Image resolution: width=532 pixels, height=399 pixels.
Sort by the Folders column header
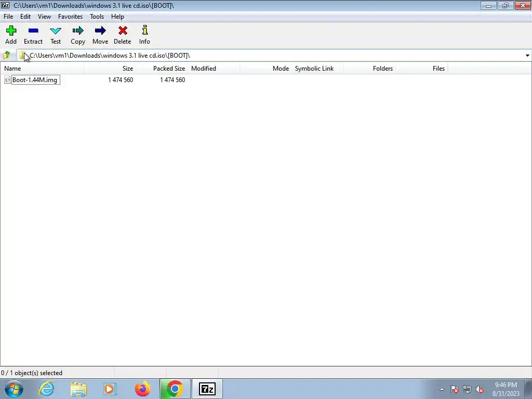[369, 69]
